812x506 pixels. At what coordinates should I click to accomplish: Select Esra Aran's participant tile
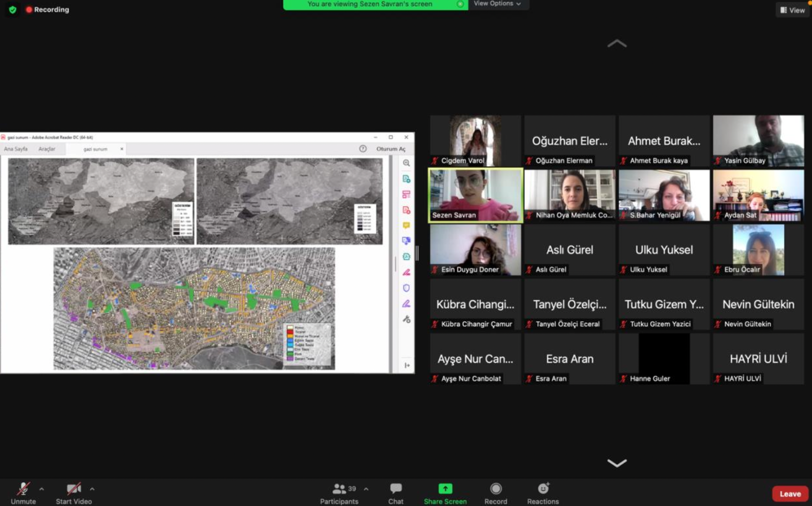pyautogui.click(x=570, y=359)
